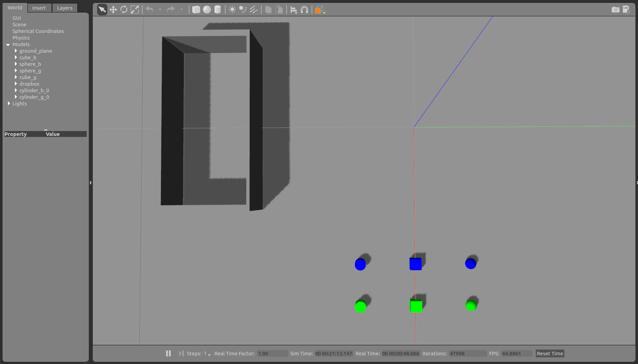Select Scene in the world tree
Screen dimensions: 638x364
19,25
